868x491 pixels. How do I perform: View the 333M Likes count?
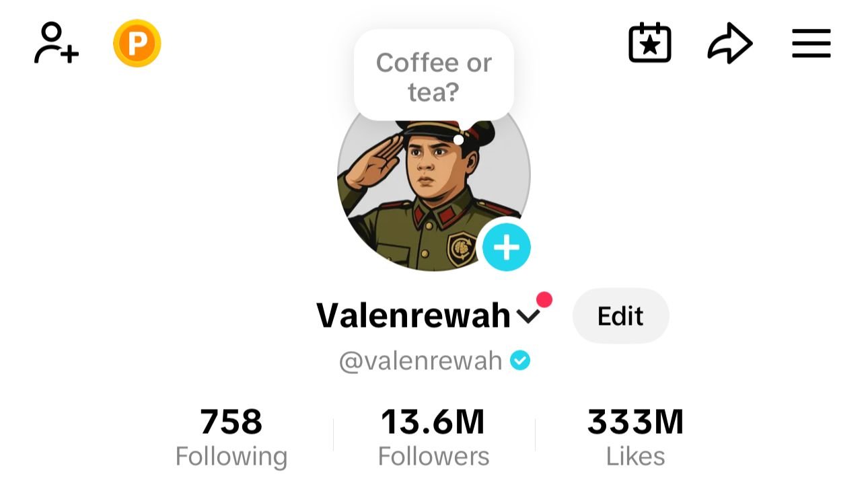pos(636,422)
